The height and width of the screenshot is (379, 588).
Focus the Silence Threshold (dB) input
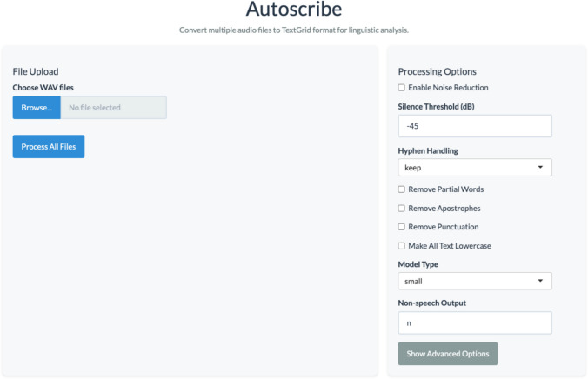tap(475, 126)
